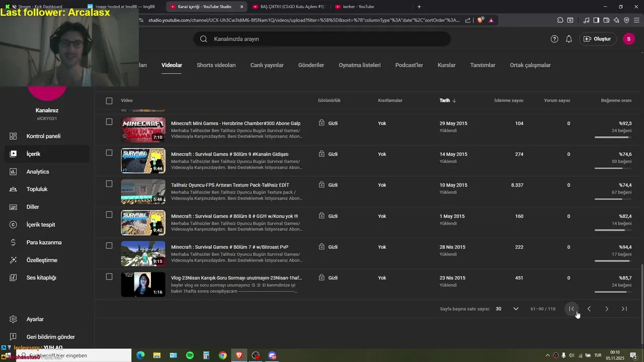
Task: Go to the last page of videos
Action: pos(624,309)
